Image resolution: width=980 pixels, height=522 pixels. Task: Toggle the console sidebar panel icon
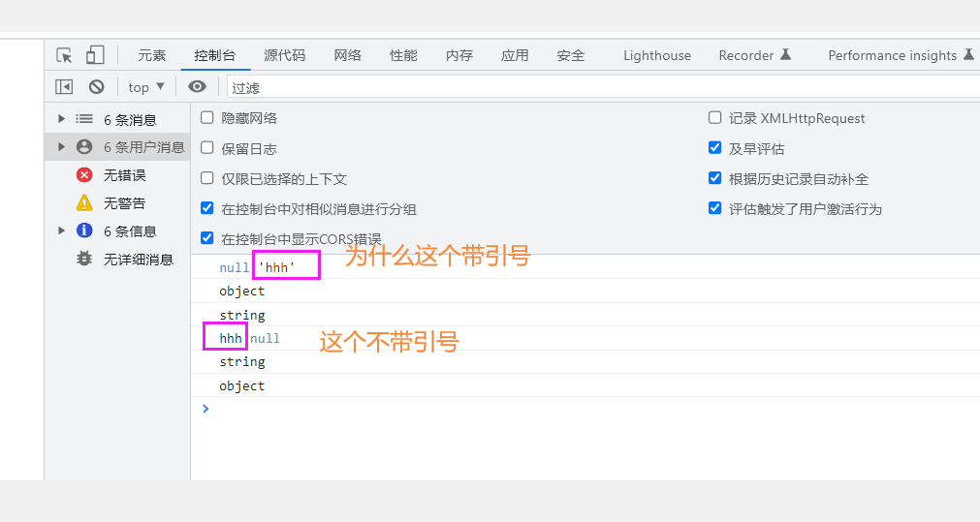tap(64, 87)
